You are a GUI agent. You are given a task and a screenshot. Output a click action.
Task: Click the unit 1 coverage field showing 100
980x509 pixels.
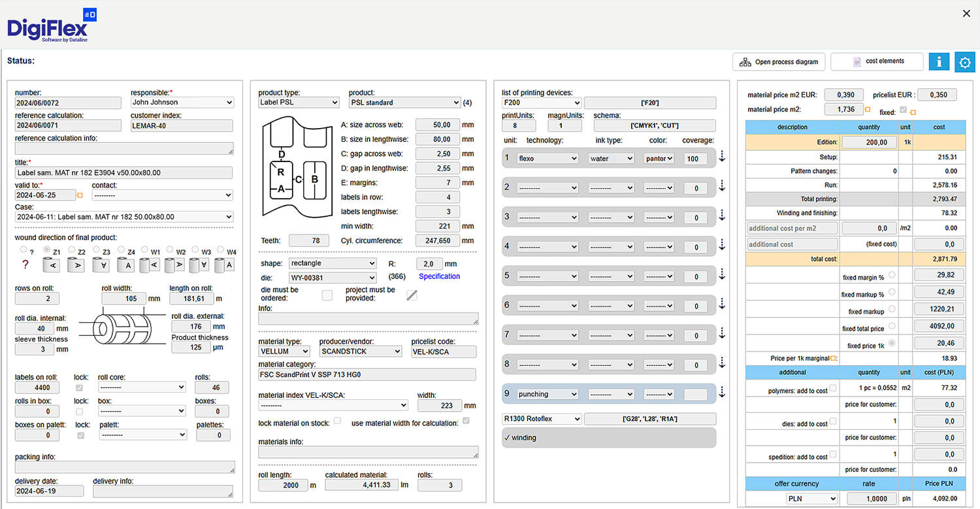[x=696, y=159]
